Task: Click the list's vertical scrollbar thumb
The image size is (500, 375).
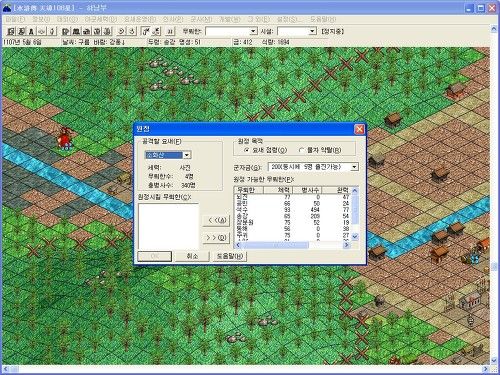Action: tap(355, 209)
